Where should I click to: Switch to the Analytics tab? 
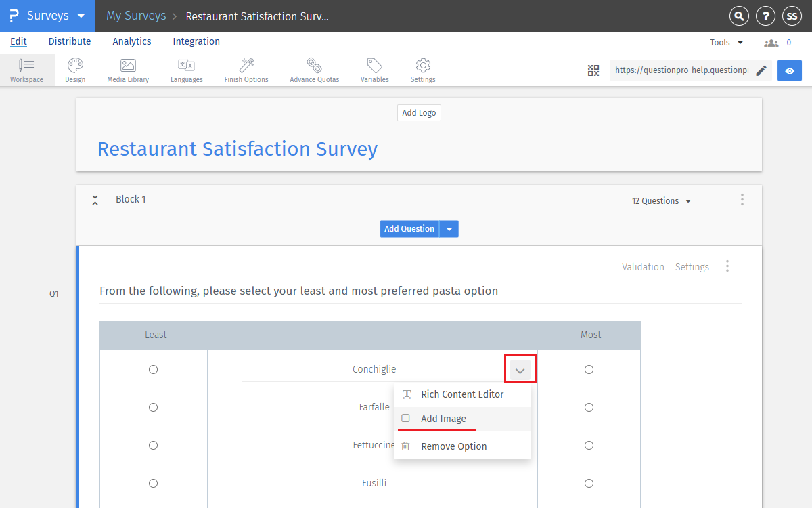coord(131,41)
